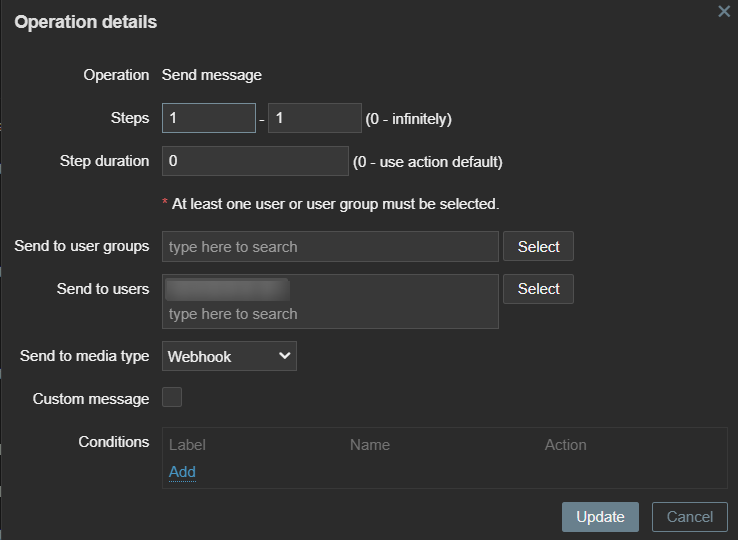Click the Send to users search box
This screenshot has width=738, height=540.
(x=330, y=314)
